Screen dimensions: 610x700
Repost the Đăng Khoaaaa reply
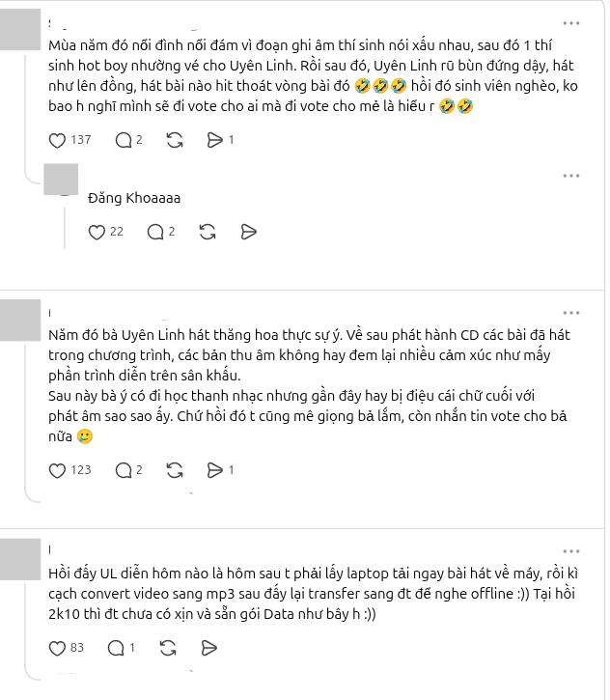click(x=208, y=232)
